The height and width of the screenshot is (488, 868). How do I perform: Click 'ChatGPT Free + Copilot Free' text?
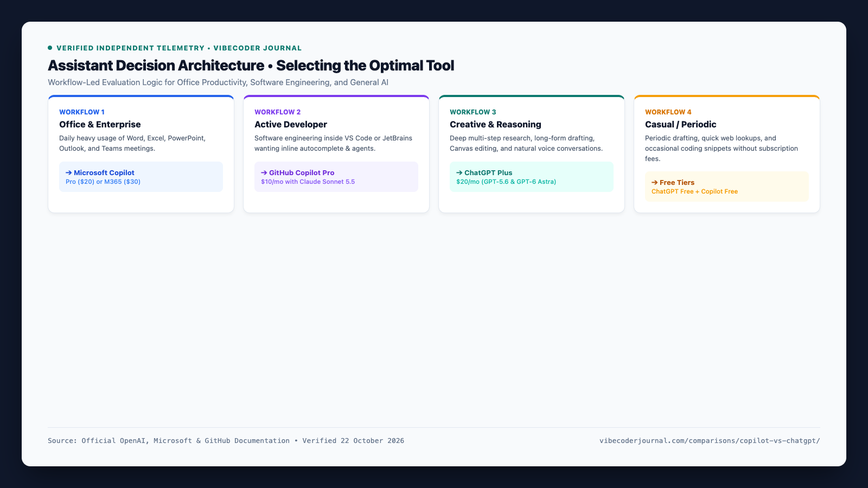694,191
